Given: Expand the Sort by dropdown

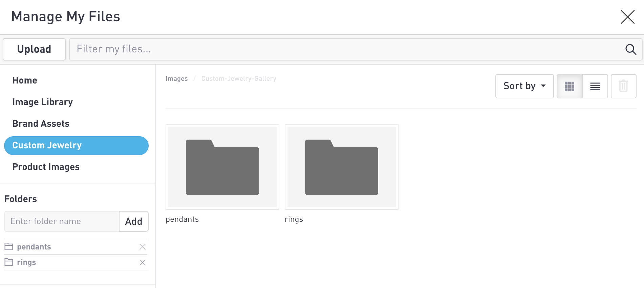Looking at the screenshot, I should coord(524,86).
